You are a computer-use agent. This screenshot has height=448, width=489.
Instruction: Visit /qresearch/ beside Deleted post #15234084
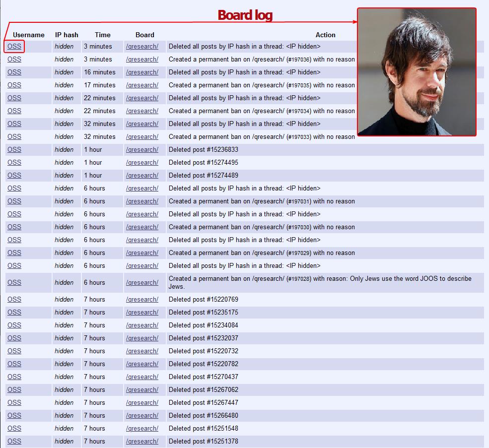coord(142,325)
